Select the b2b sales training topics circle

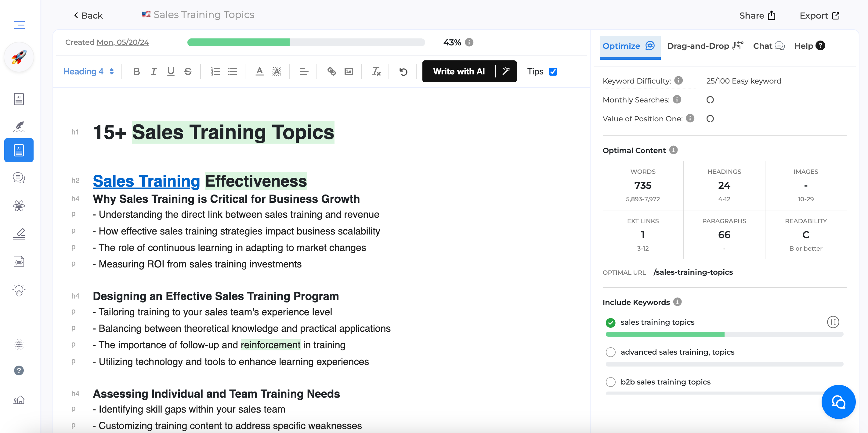(611, 382)
